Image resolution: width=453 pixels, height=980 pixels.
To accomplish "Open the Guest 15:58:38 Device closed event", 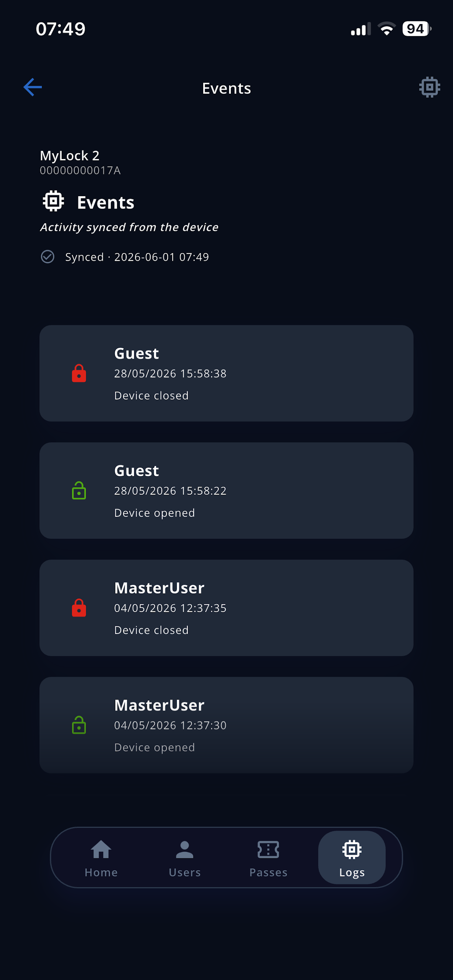I will (226, 373).
